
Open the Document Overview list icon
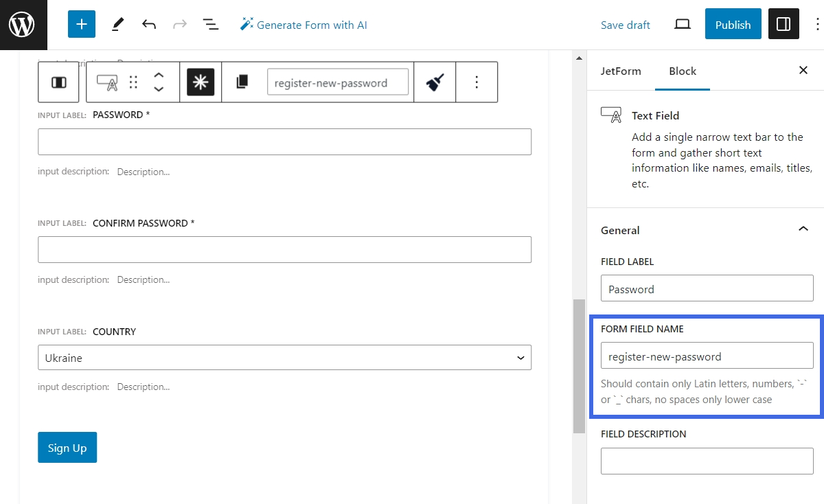click(x=210, y=24)
